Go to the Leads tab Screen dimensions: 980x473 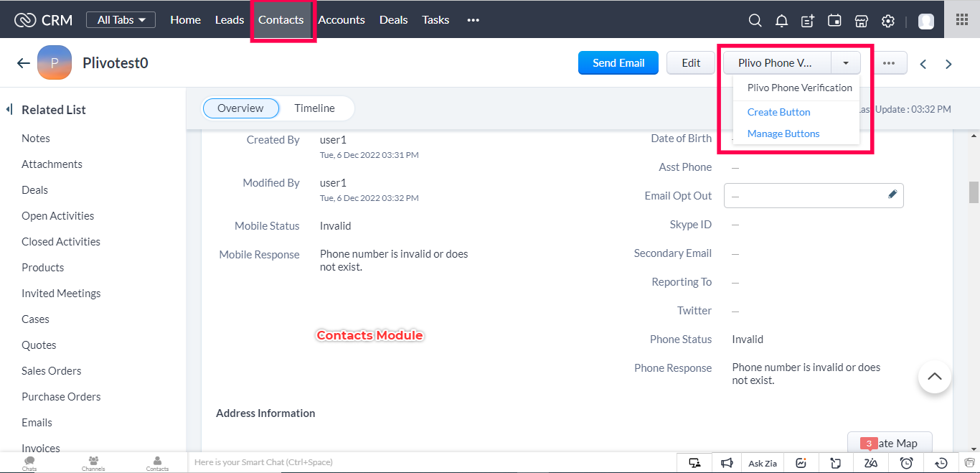[230, 20]
